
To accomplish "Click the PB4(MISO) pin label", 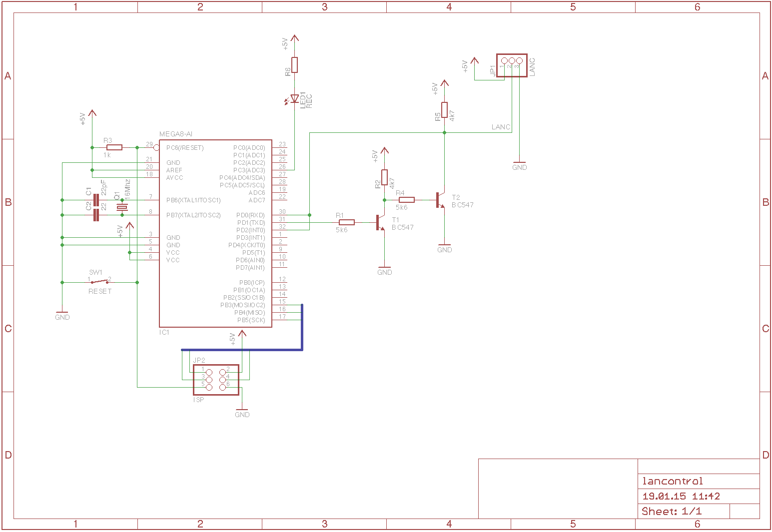I will click(250, 313).
